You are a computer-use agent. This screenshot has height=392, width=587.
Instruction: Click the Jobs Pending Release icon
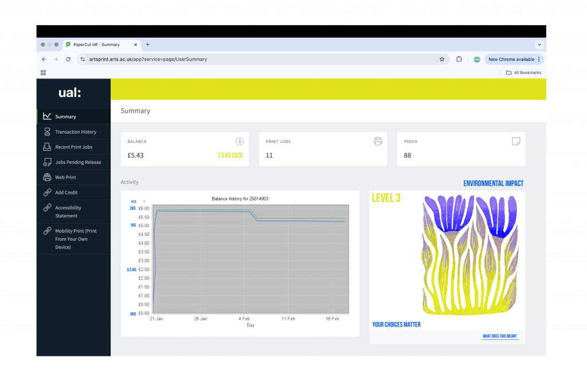(47, 162)
